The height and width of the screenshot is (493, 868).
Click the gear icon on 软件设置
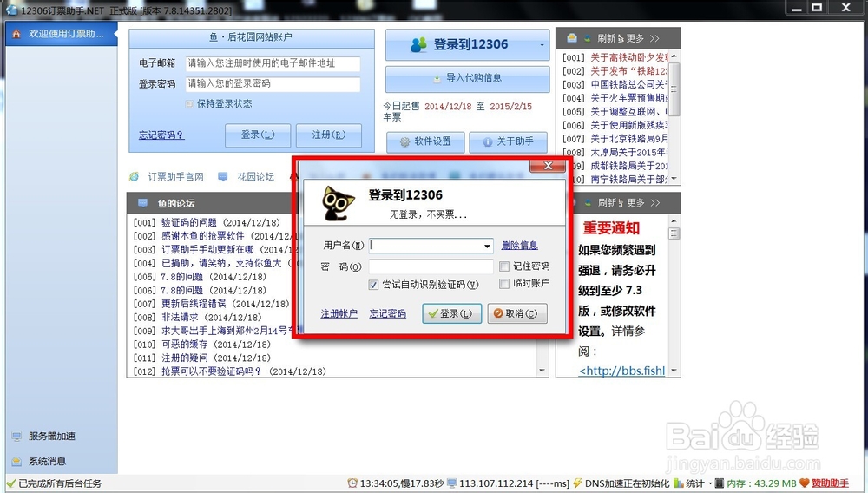404,141
